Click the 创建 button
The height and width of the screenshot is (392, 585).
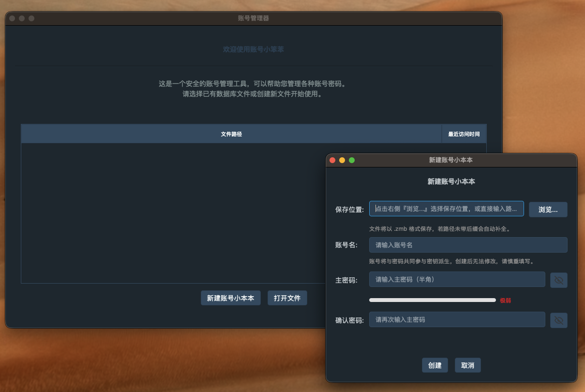(x=435, y=365)
